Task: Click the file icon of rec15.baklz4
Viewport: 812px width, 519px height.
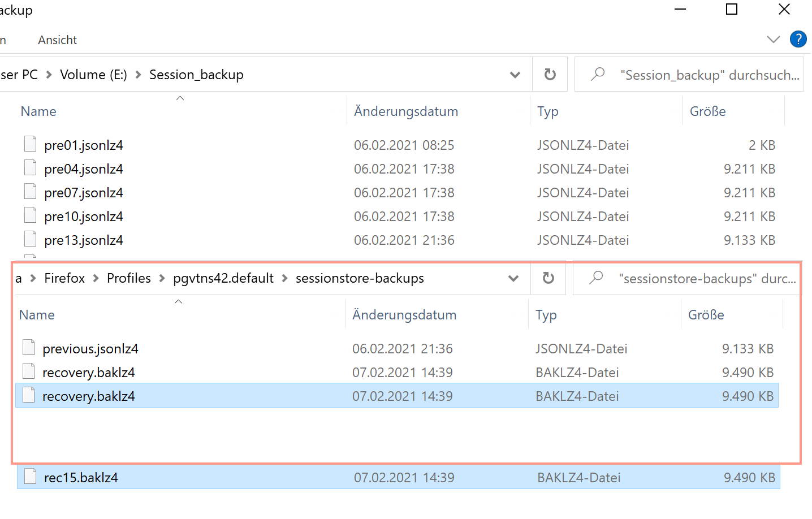Action: click(x=31, y=477)
